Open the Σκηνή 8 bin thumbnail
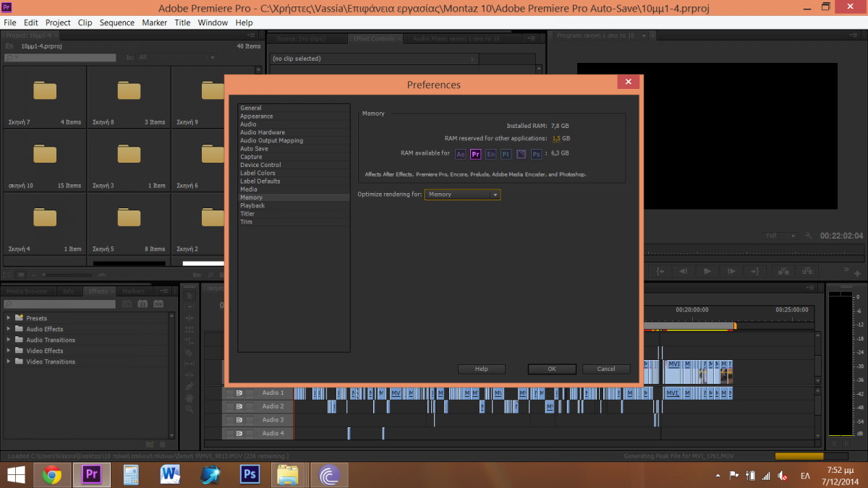Screen dimensions: 868x488 [129, 90]
